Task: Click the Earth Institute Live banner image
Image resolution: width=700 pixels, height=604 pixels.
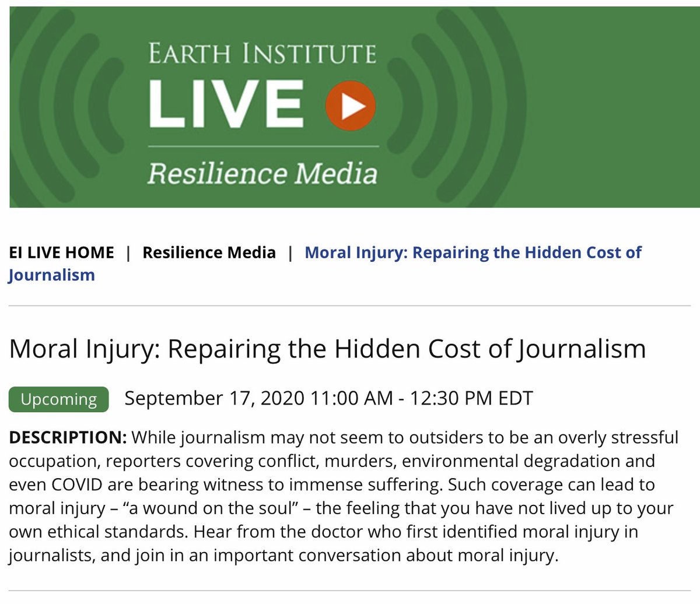Action: tap(355, 107)
